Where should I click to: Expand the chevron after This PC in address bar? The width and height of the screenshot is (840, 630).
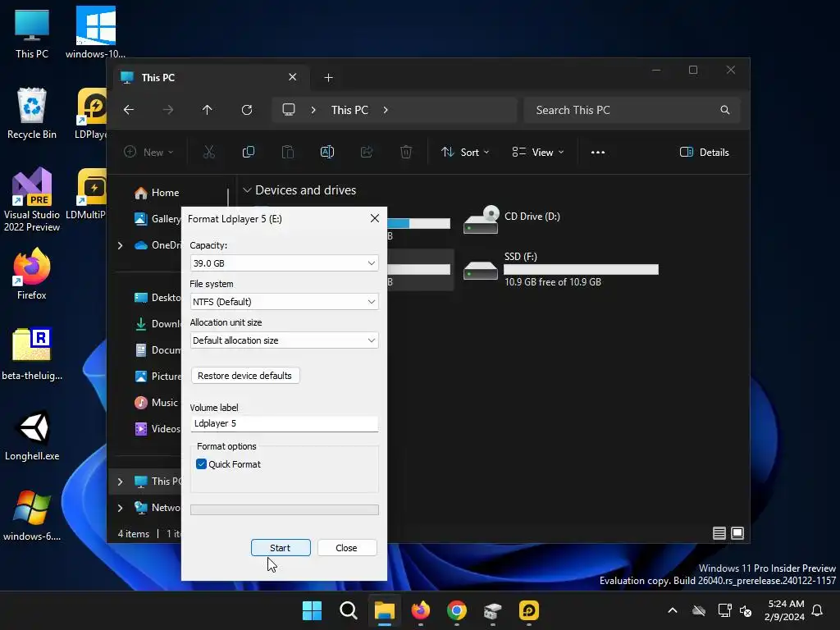(386, 110)
